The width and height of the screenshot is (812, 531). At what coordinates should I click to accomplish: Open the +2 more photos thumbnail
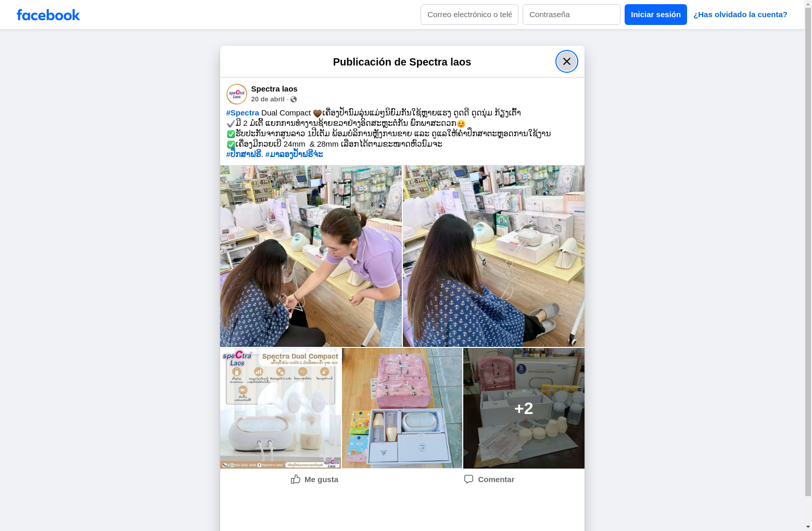coord(524,408)
